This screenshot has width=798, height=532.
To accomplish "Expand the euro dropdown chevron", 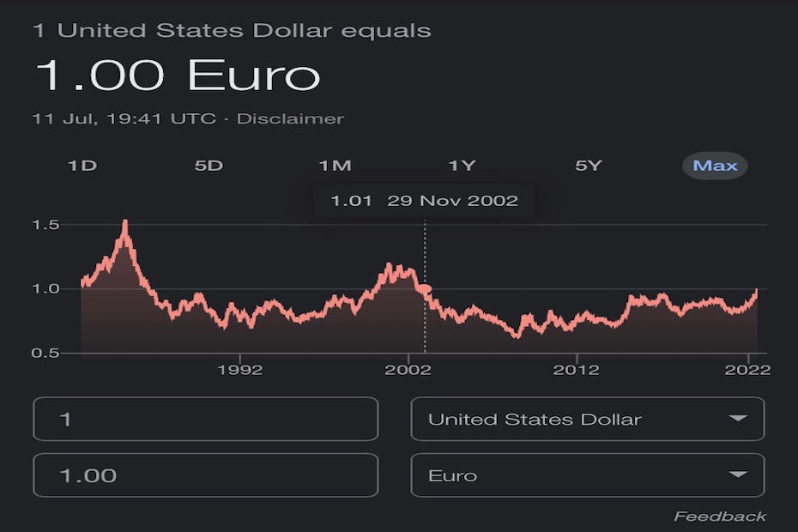I will coord(740,475).
